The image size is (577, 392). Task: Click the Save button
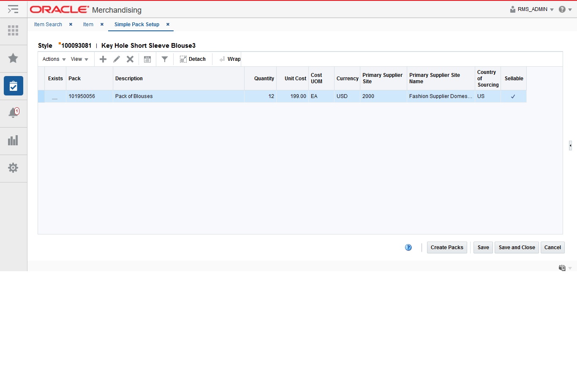tap(483, 248)
